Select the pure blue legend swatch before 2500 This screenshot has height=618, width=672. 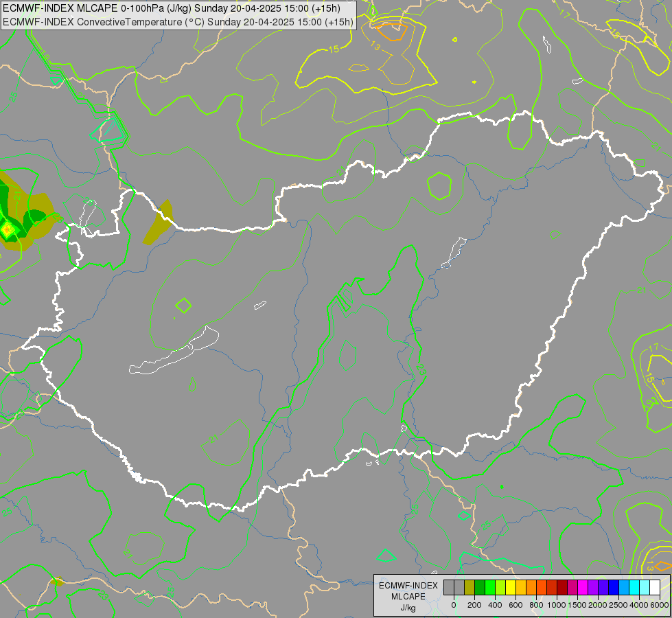(613, 587)
